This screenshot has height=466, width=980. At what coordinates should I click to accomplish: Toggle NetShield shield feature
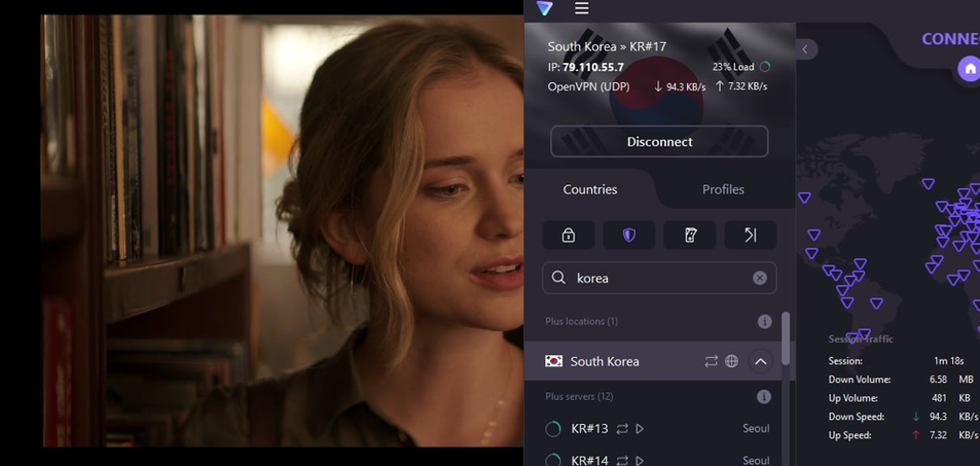pyautogui.click(x=628, y=236)
